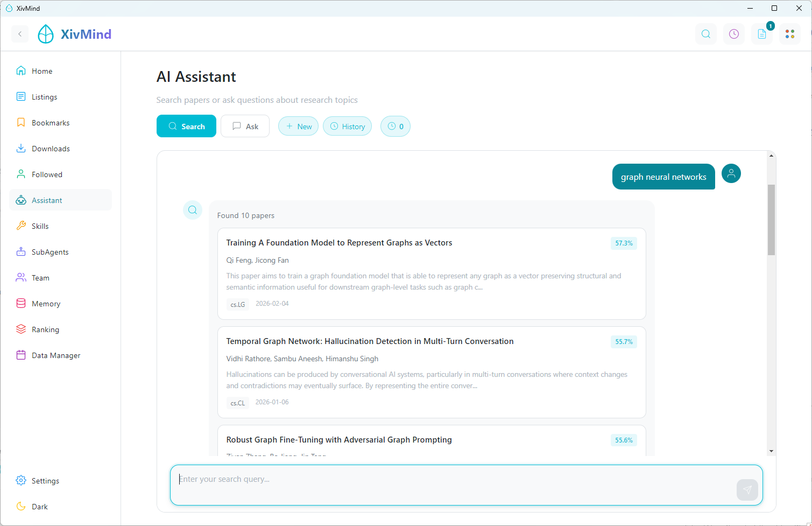Click the Ranking layers icon

pyautogui.click(x=21, y=329)
